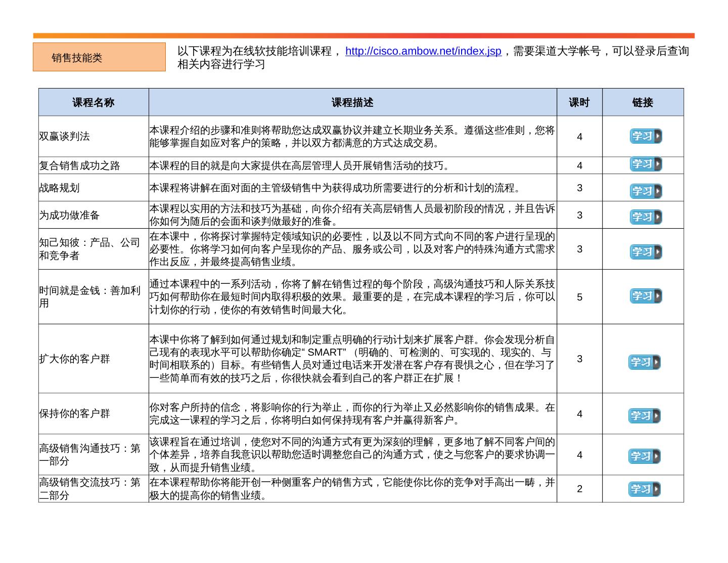Click the 链接 column header
Image resolution: width=728 pixels, height=563 pixels.
pos(643,103)
